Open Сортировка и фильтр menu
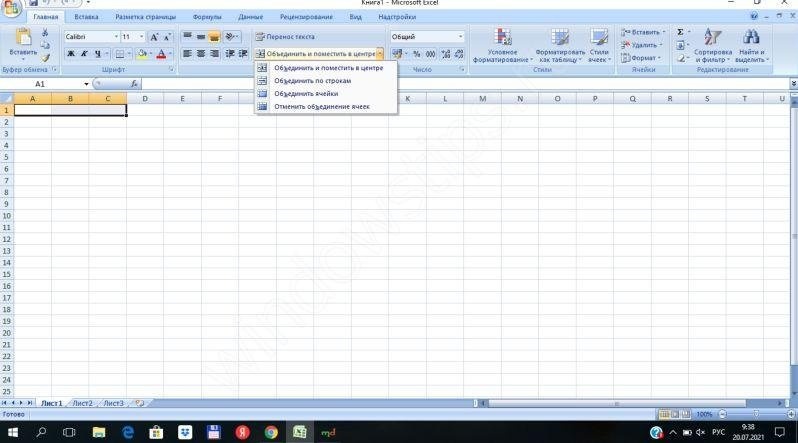 [x=712, y=46]
